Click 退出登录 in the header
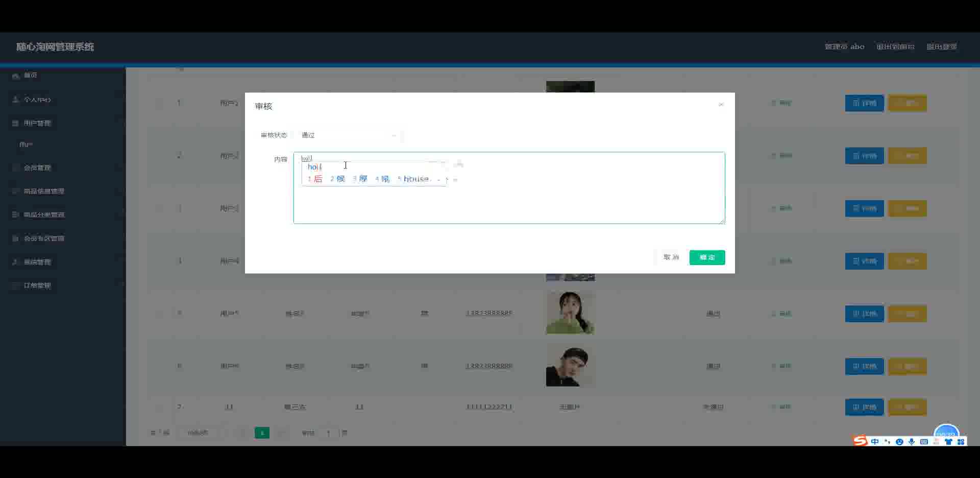 click(x=942, y=46)
